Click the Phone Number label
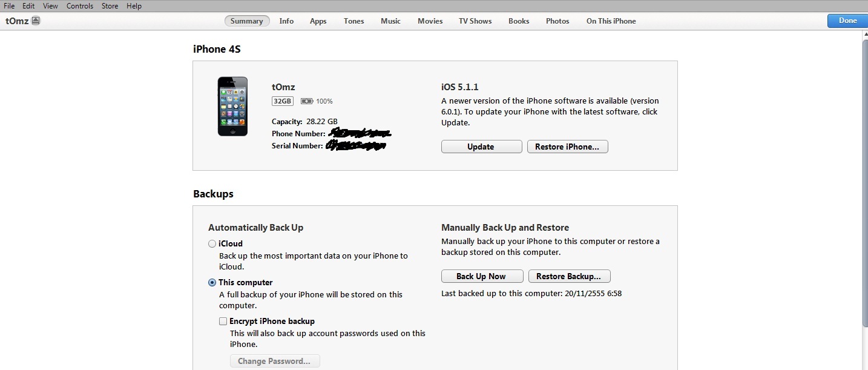 pos(298,134)
